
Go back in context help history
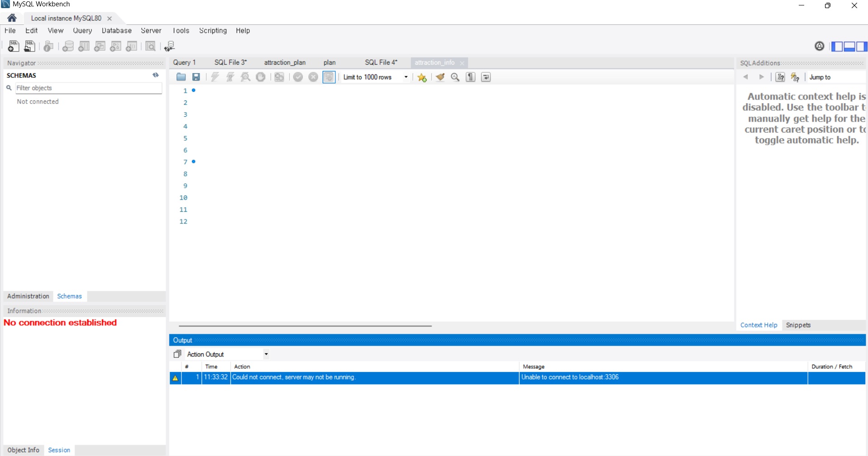coord(746,77)
